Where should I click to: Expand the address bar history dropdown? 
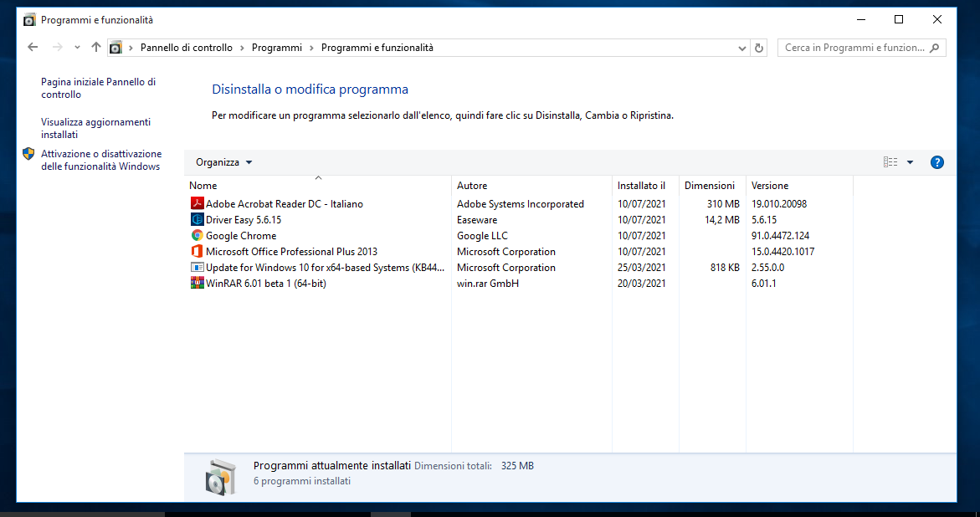click(741, 48)
